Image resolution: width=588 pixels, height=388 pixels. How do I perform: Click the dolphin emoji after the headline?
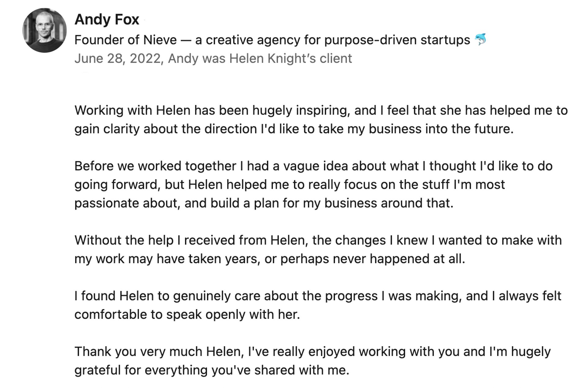pyautogui.click(x=481, y=39)
